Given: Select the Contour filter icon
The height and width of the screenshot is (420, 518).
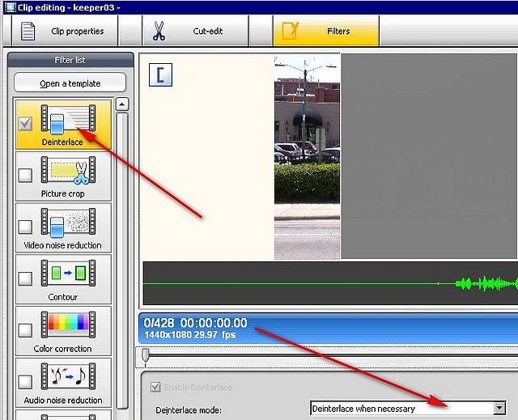Looking at the screenshot, I should tap(68, 273).
